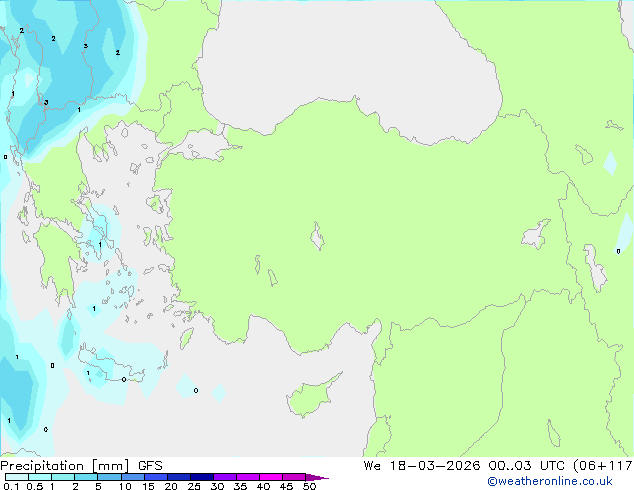Click the over-50 mm arrow tip of legend
634x490 pixels.
click(x=317, y=477)
